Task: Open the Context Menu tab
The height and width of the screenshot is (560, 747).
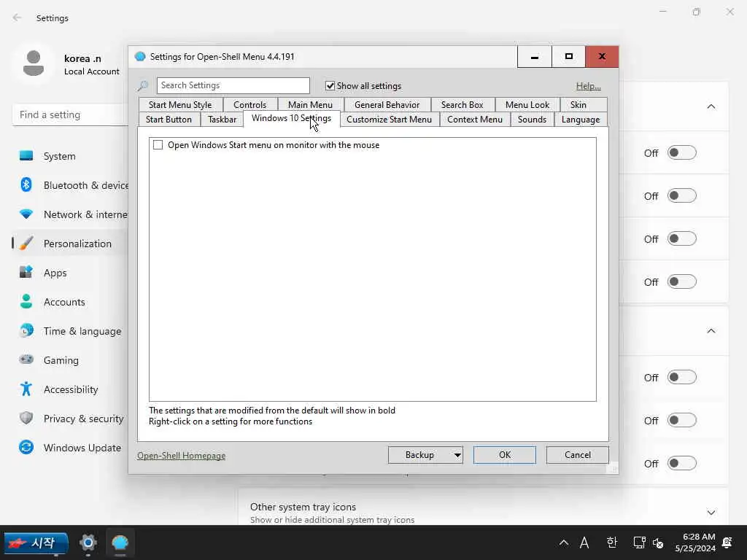Action: coord(474,120)
